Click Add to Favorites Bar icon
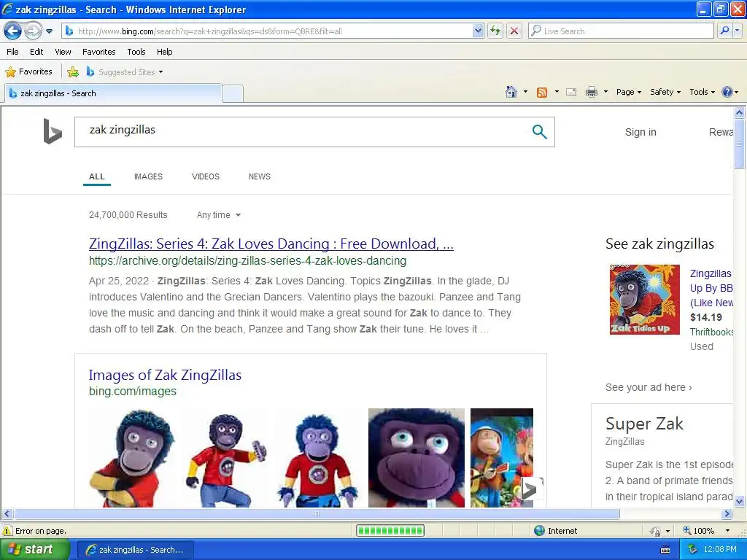747x560 pixels. click(x=73, y=72)
